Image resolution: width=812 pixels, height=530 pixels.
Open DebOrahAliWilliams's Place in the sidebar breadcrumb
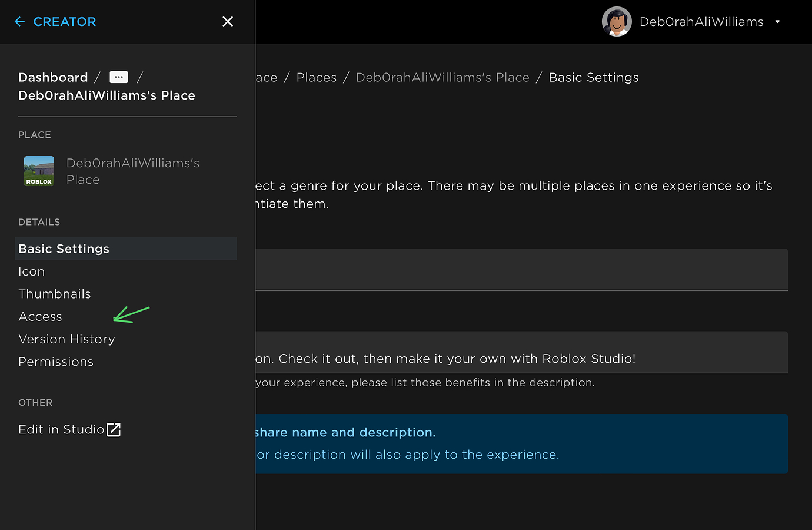tap(107, 95)
